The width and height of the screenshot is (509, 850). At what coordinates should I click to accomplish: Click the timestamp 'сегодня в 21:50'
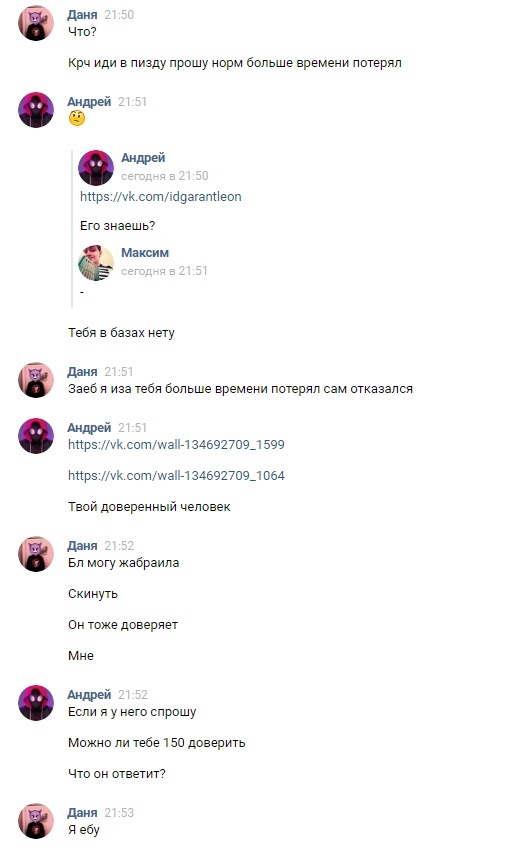tap(165, 176)
